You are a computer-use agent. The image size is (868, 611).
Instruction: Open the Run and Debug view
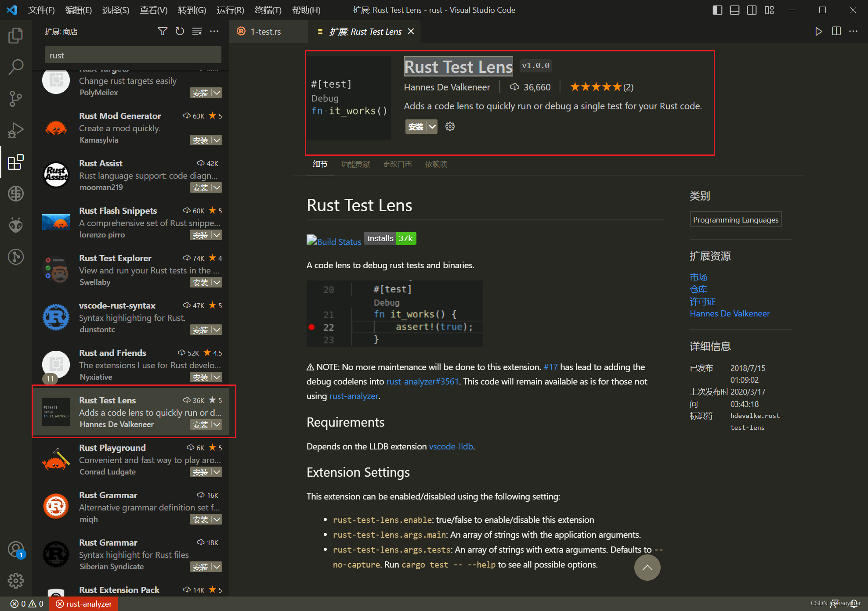point(16,130)
